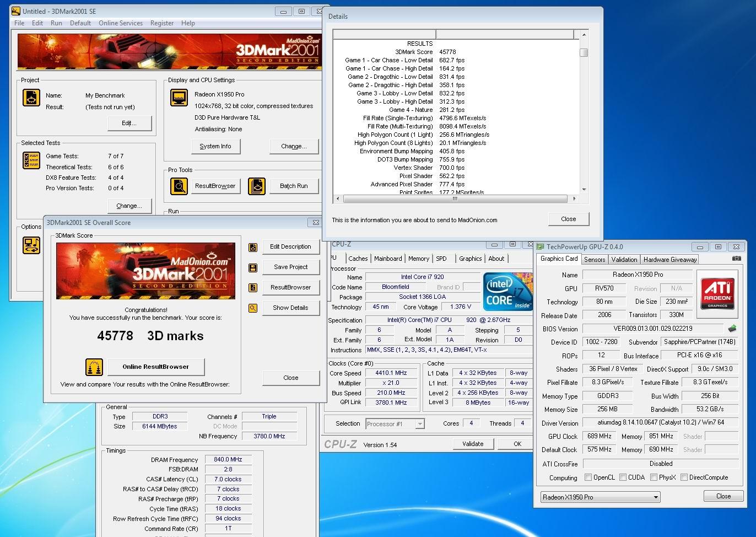Click the Validate button in CPU-Z
The image size is (756, 537).
coord(473,444)
